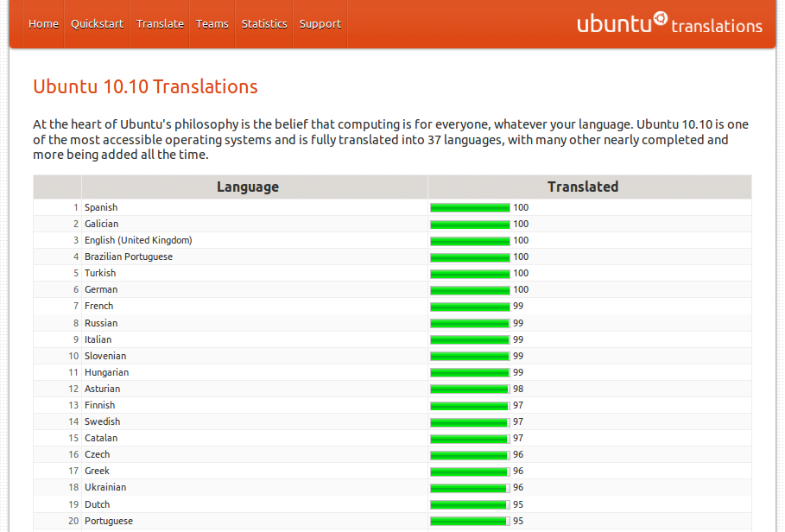Click the 98 percentage for Asturian
785x532 pixels.
point(518,389)
